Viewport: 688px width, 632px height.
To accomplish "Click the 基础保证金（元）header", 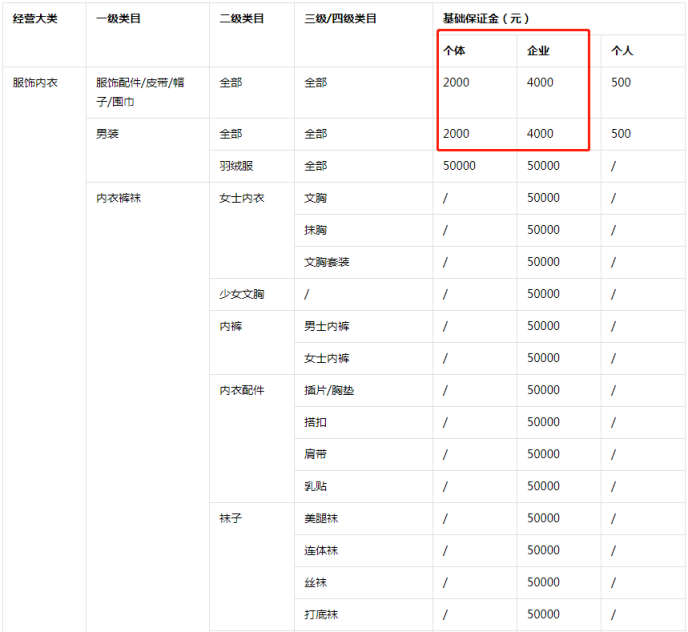I will tap(487, 19).
